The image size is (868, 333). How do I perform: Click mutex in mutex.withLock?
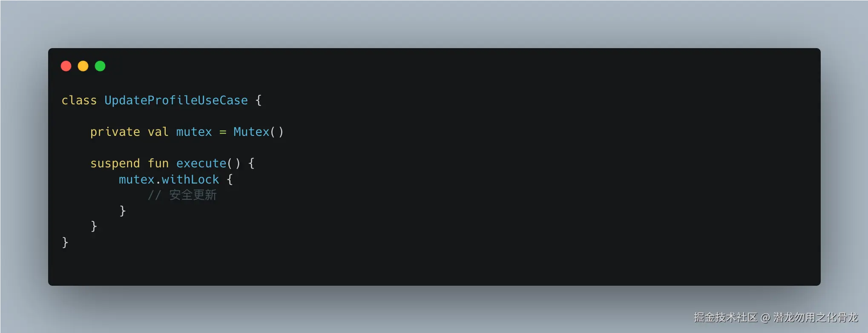coord(136,180)
